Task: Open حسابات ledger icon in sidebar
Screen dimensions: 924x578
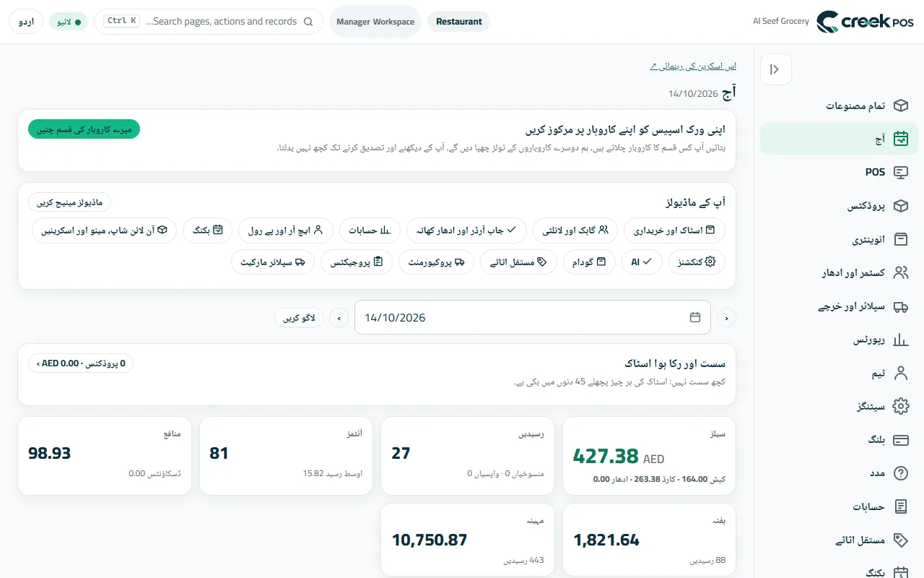Action: tap(900, 506)
